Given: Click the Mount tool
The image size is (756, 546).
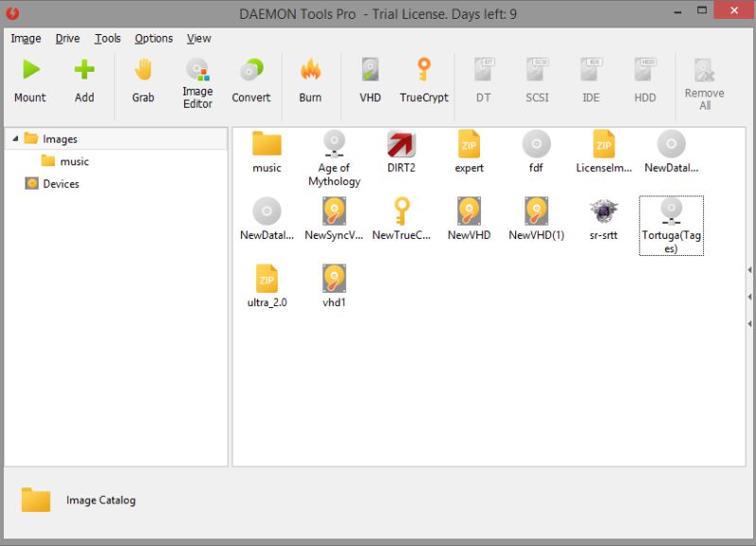Looking at the screenshot, I should tap(29, 80).
